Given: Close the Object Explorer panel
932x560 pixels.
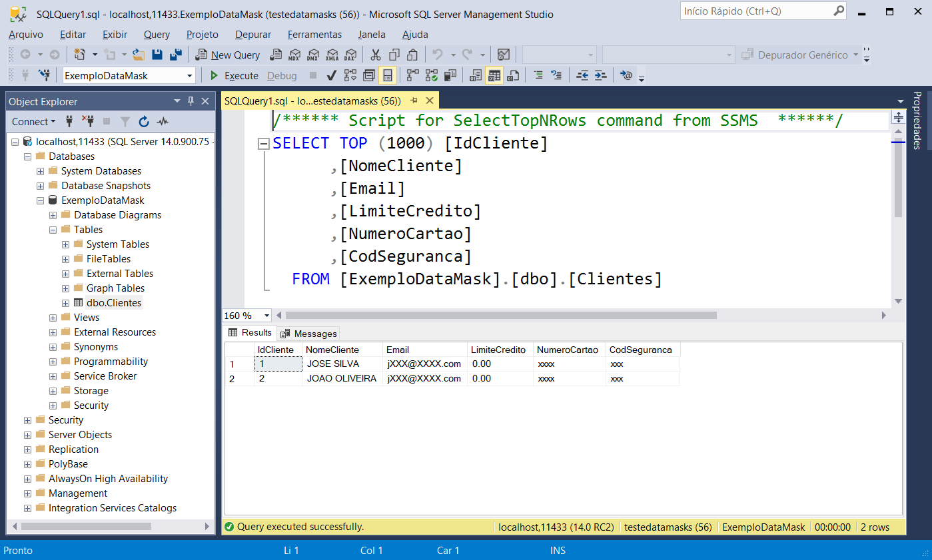Looking at the screenshot, I should (205, 101).
